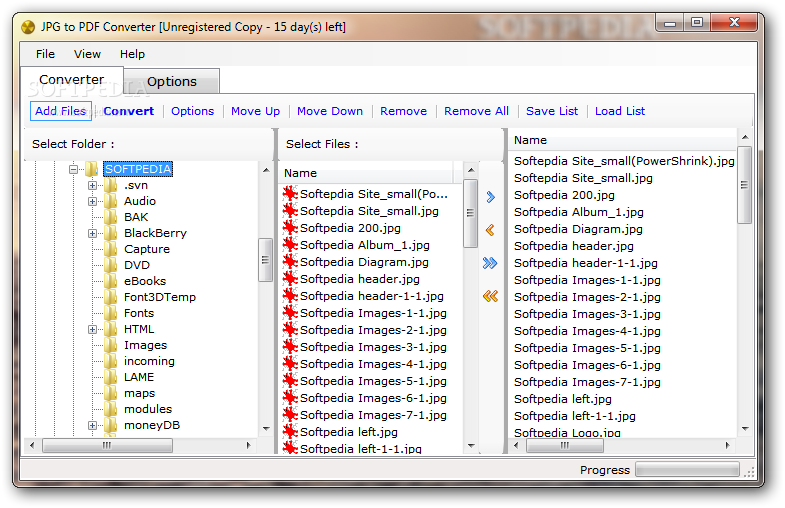Select the eBooks folder in the tree
Image resolution: width=785 pixels, height=508 pixels.
click(x=145, y=281)
